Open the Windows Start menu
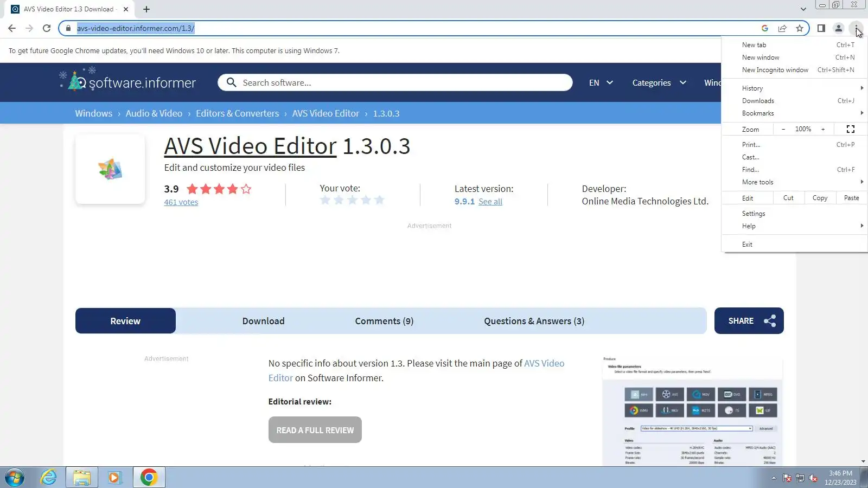 click(15, 478)
